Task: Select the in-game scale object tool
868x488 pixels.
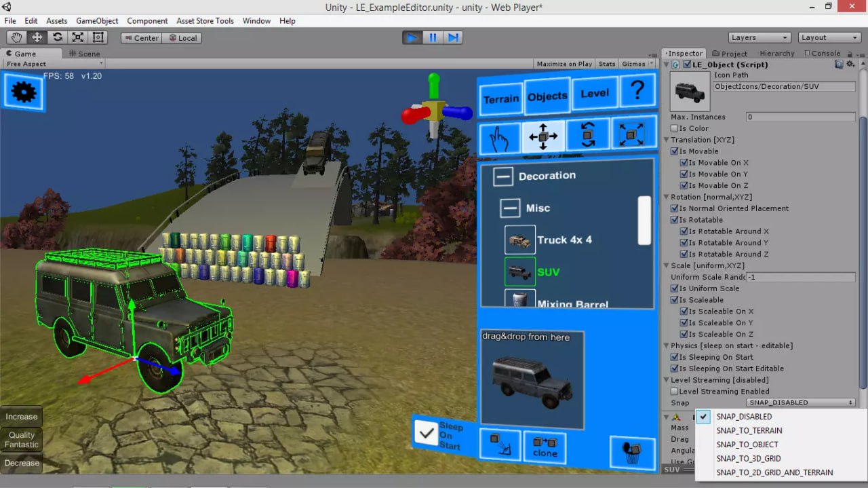Action: tap(632, 134)
